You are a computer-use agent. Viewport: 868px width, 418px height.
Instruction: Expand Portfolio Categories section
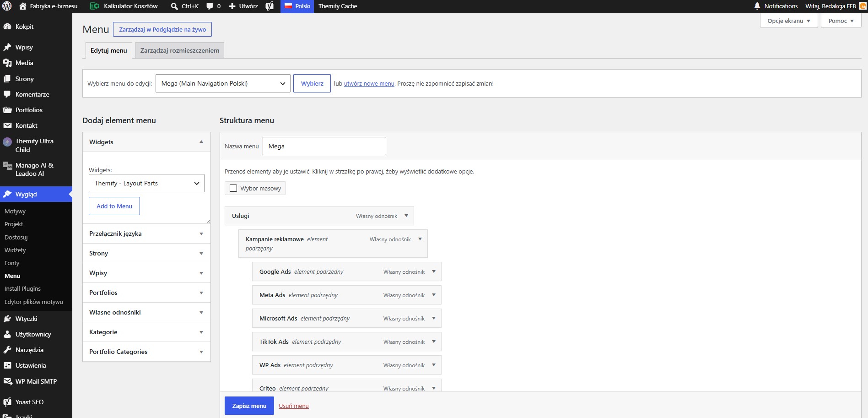coord(146,352)
